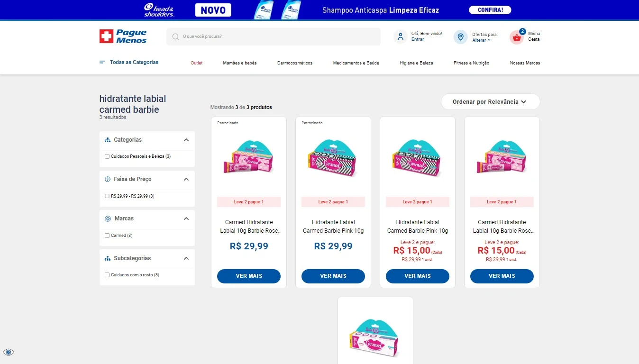Image resolution: width=639 pixels, height=364 pixels.
Task: Click the CONFIRA! banner button
Action: (490, 10)
